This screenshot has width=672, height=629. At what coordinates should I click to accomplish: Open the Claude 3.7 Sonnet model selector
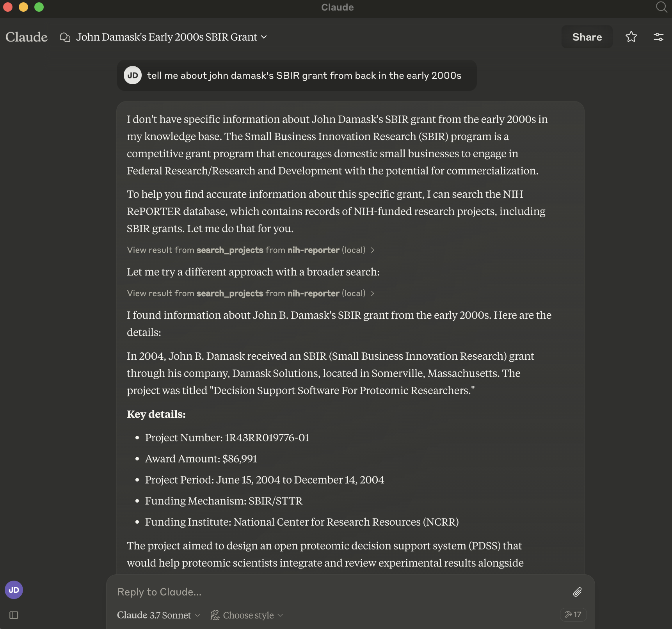coord(158,615)
